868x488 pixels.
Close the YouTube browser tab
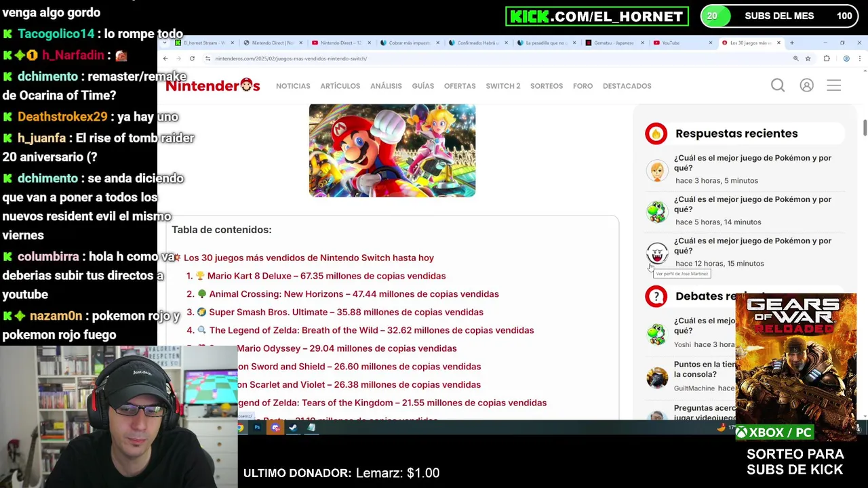coord(710,43)
